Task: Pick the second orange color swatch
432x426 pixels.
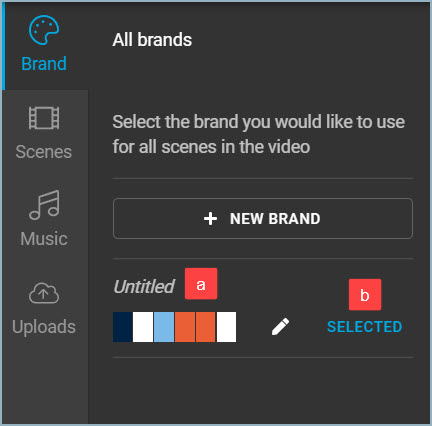Action: pyautogui.click(x=206, y=327)
